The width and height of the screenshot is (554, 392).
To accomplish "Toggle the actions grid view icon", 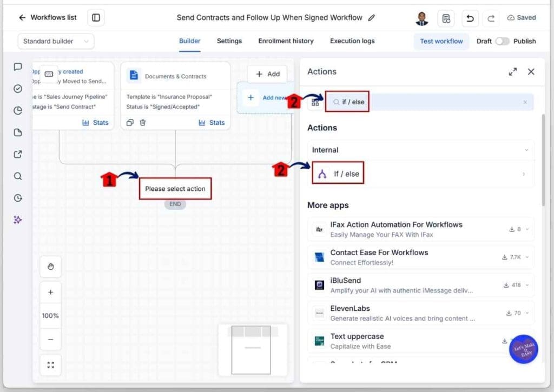I will (315, 102).
